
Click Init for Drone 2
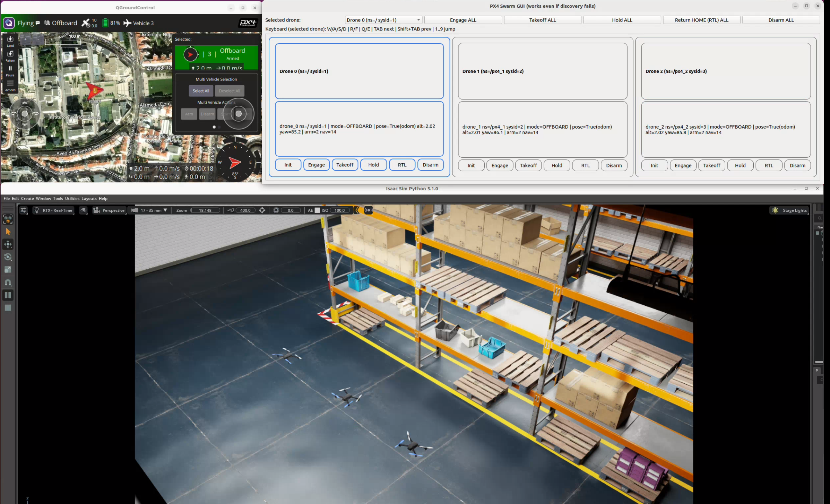655,166
